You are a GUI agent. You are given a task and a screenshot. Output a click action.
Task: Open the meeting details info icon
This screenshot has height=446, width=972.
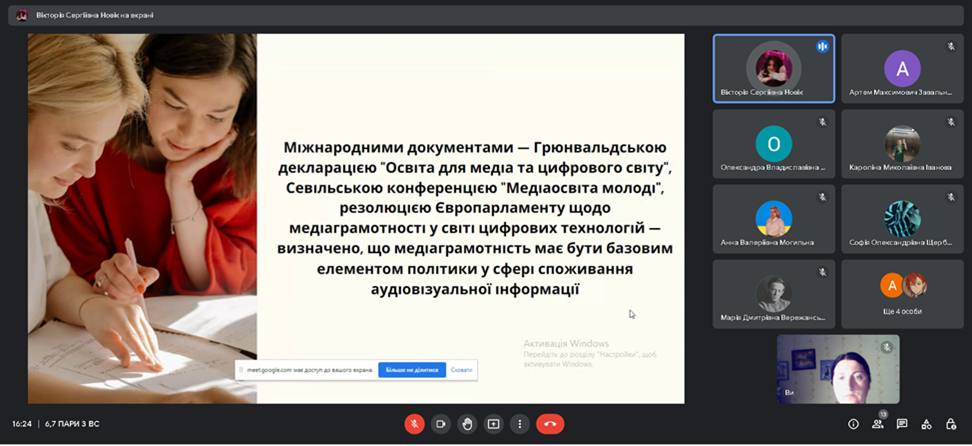coord(854,424)
